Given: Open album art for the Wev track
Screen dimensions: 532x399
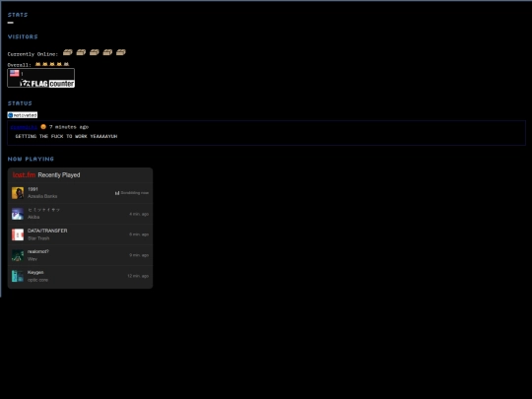Looking at the screenshot, I should click(x=18, y=255).
